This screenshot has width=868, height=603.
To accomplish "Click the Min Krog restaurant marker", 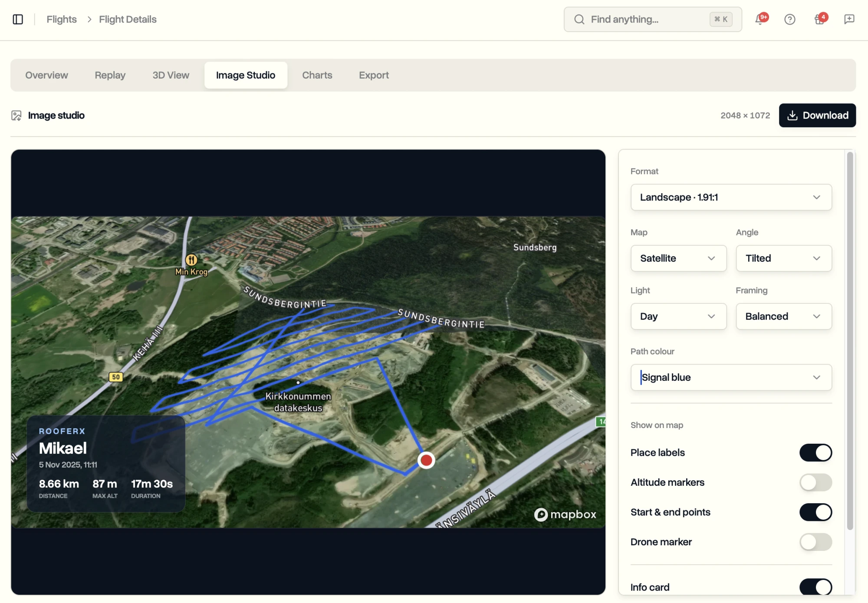I will pyautogui.click(x=191, y=260).
